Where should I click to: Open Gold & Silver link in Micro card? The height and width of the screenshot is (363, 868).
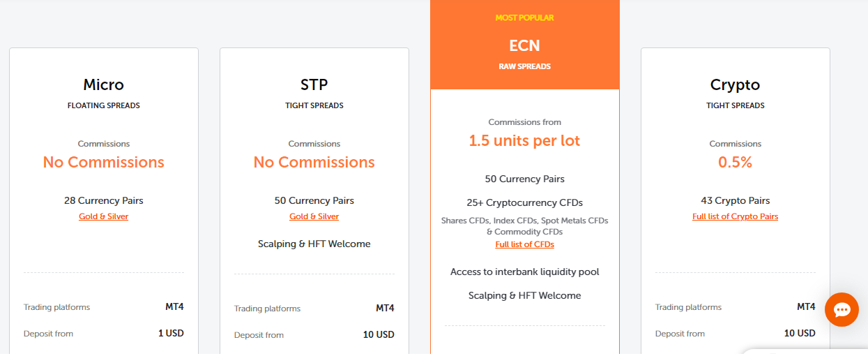(103, 216)
